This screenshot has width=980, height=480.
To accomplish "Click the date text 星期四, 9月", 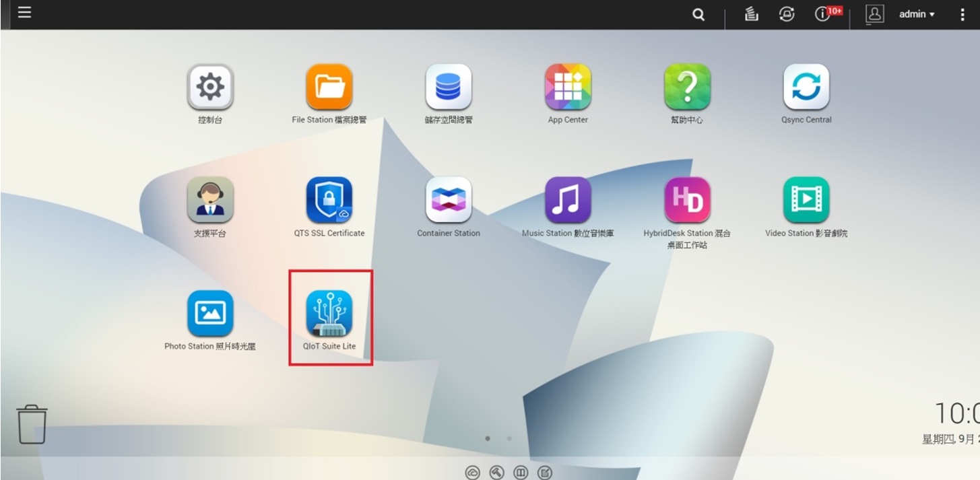I will click(x=950, y=440).
